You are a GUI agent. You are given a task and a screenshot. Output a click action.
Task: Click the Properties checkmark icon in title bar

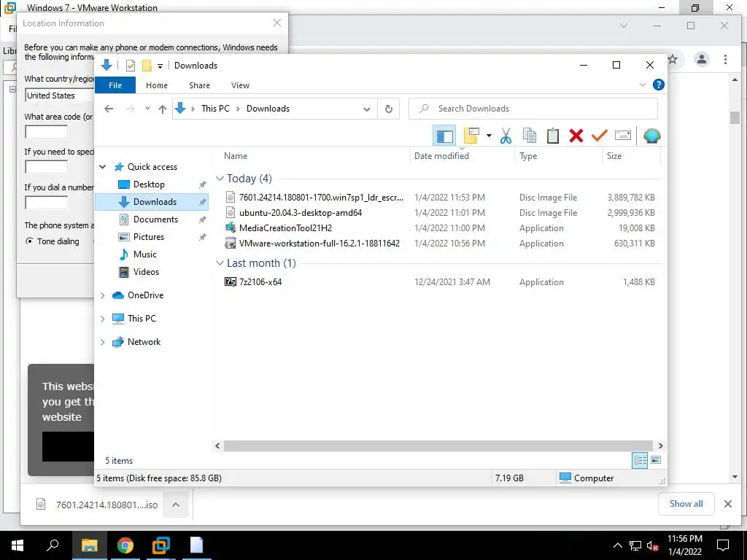[130, 66]
